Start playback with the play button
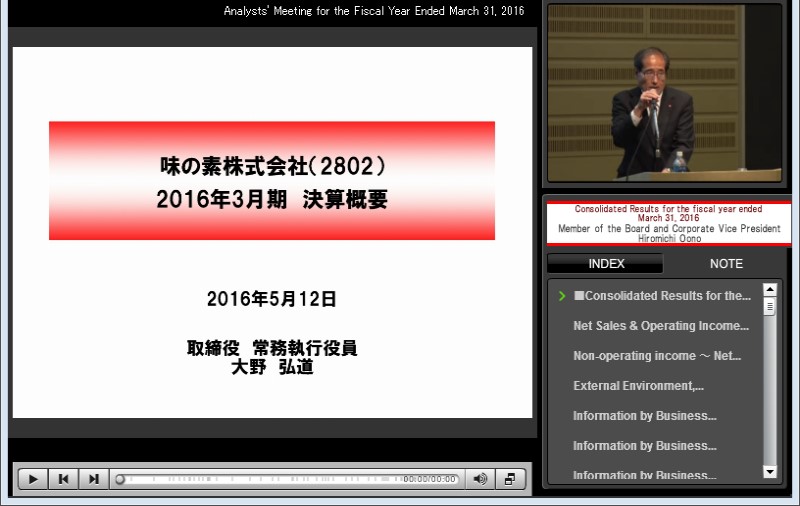Viewport: 800px width, 506px height. [x=33, y=479]
